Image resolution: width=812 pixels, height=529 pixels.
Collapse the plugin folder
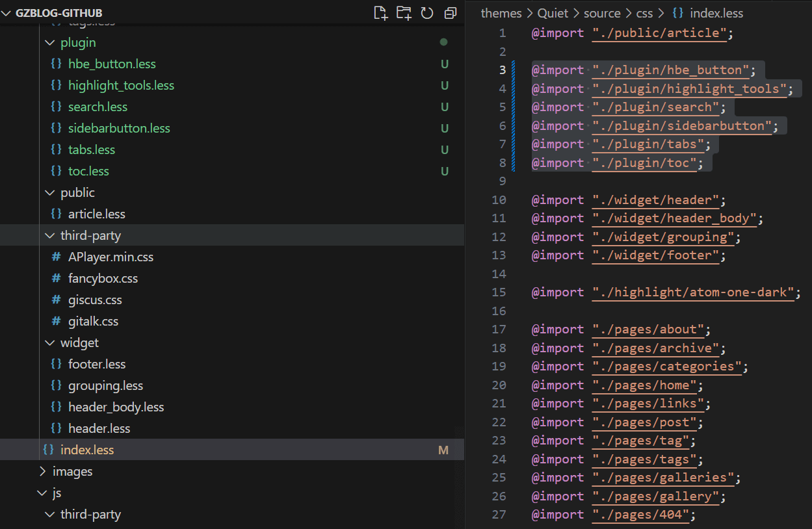pyautogui.click(x=49, y=42)
